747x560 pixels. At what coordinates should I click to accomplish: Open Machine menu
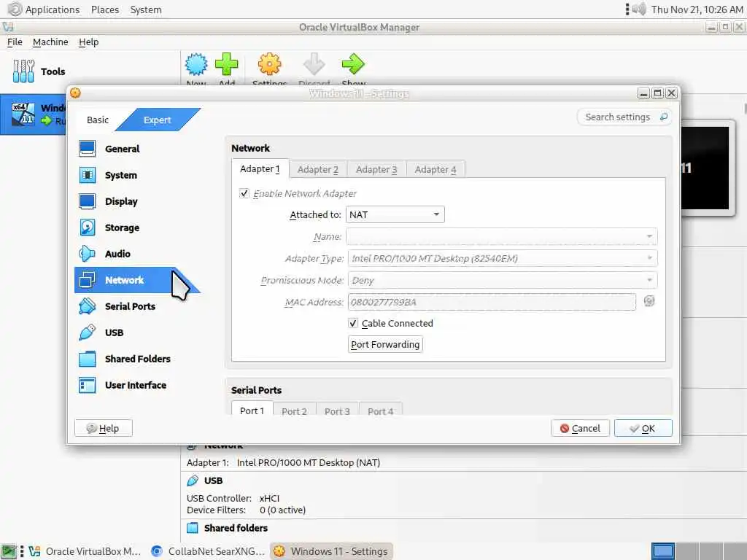pos(50,42)
